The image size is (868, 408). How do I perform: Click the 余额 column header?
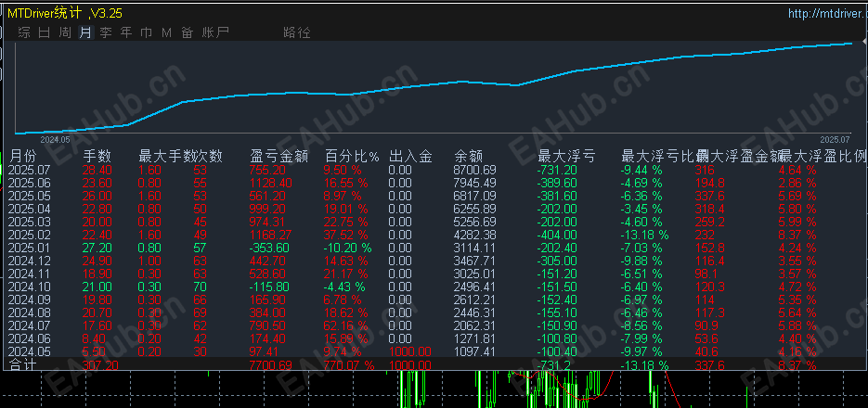(468, 157)
